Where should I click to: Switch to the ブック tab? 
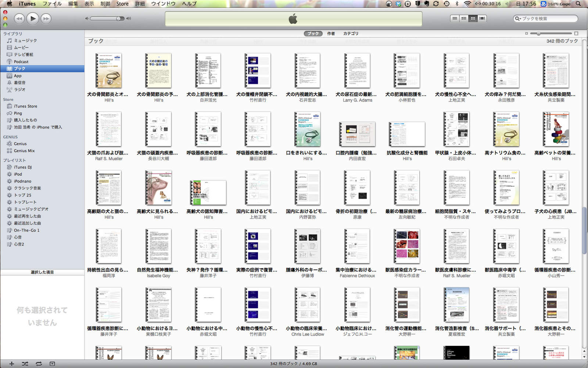pyautogui.click(x=313, y=33)
